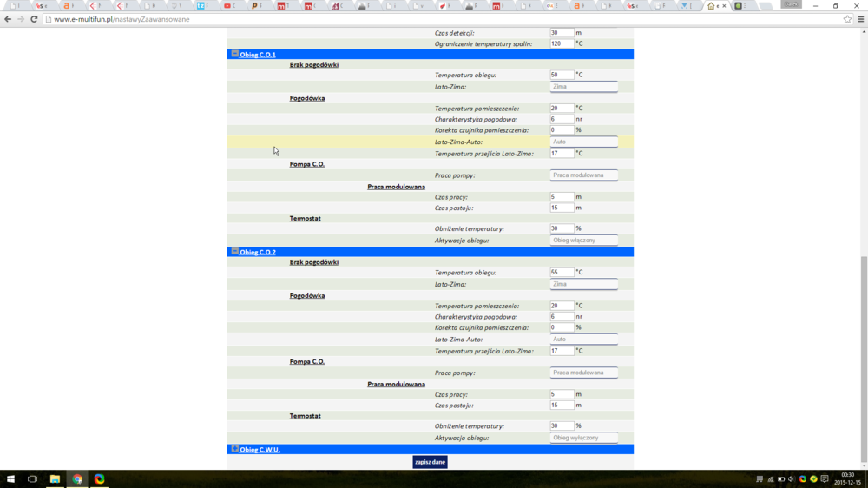Image resolution: width=868 pixels, height=488 pixels.
Task: Click the Czas detekcji input field
Action: coord(561,33)
